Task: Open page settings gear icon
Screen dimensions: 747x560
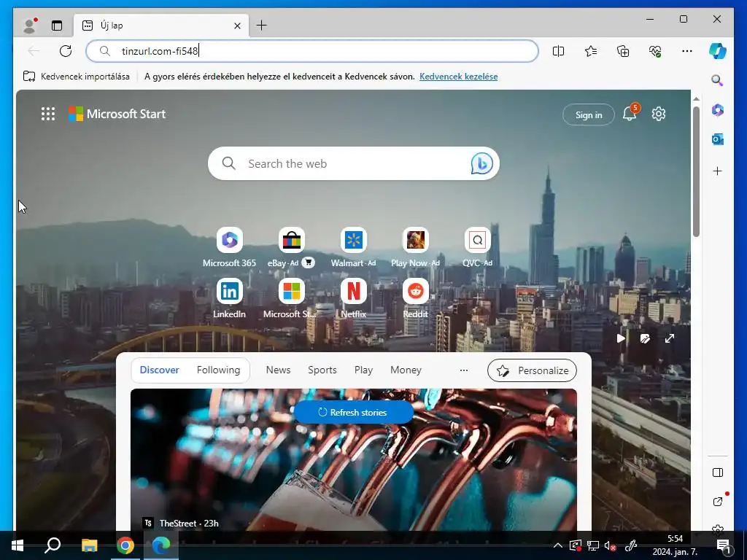Action: point(659,114)
